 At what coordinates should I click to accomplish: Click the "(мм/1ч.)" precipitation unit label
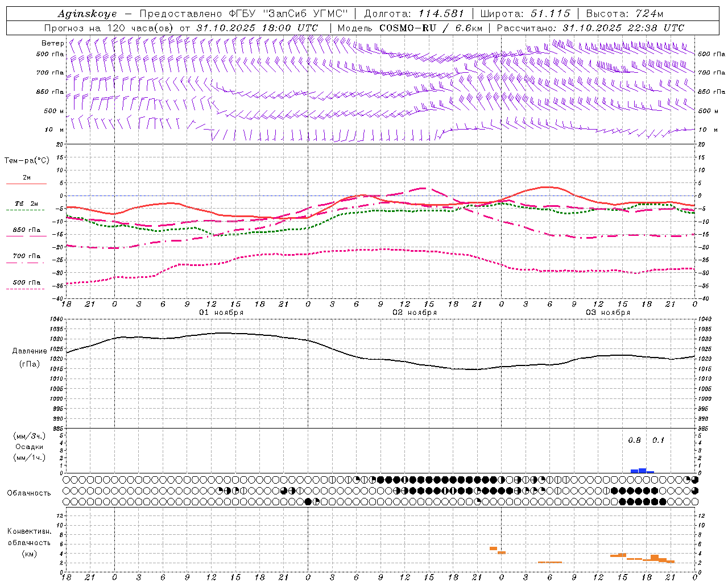(29, 458)
